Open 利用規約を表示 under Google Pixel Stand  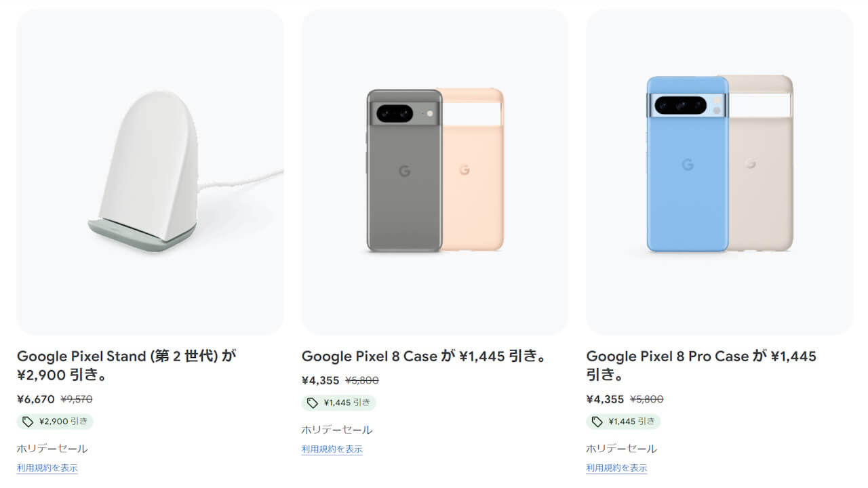coord(47,468)
